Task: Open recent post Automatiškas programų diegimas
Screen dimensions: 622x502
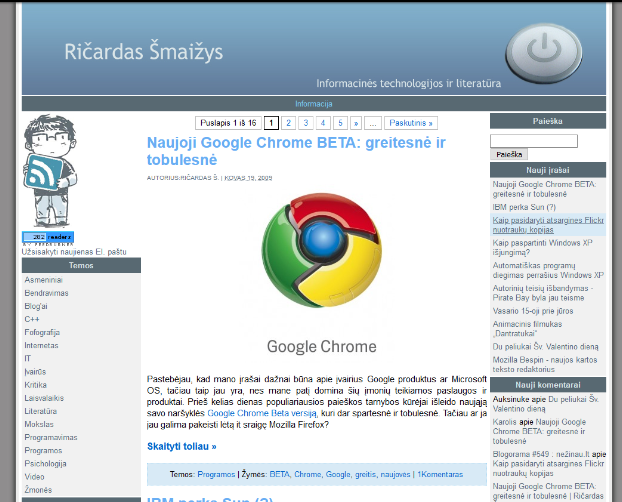Action: (548, 270)
